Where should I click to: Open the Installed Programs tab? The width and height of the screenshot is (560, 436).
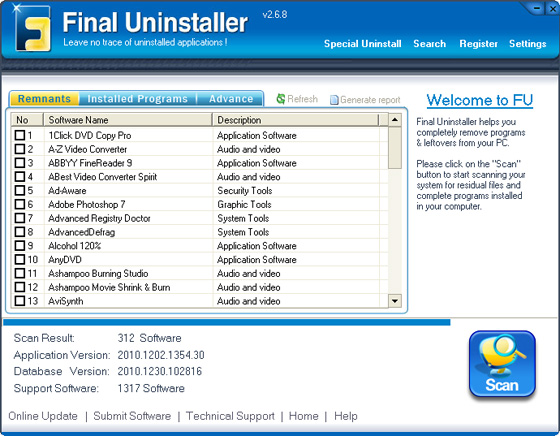pyautogui.click(x=138, y=99)
